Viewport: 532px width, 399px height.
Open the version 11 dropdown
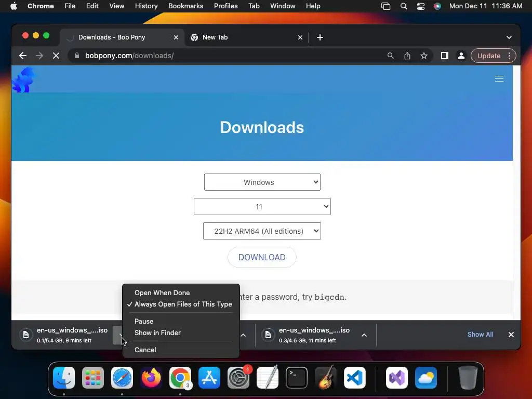(262, 207)
